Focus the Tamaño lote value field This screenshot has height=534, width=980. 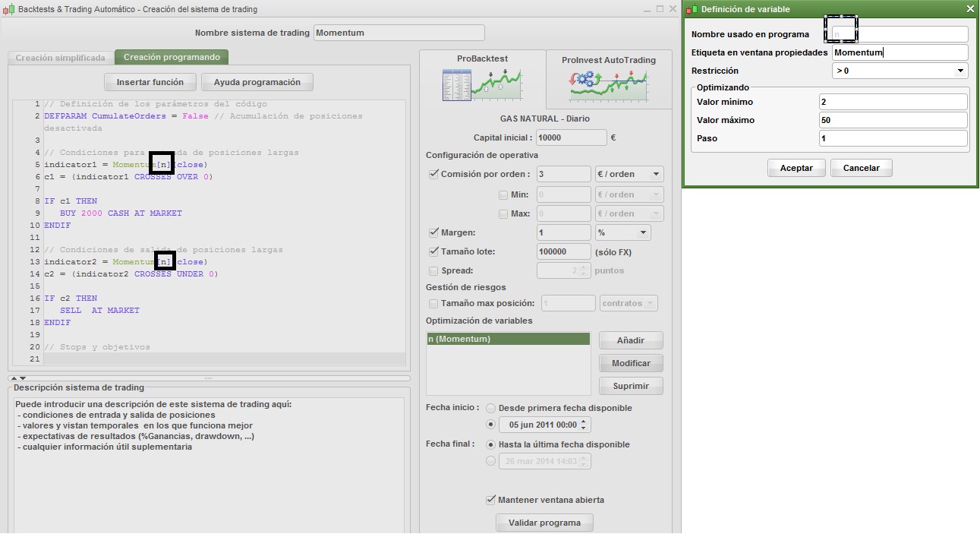click(563, 251)
